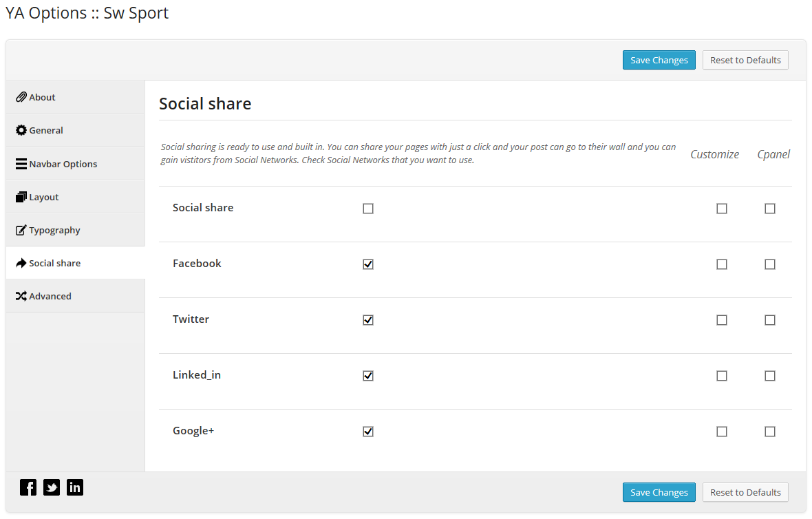
Task: Click the bottom Reset to Defaults button
Action: [746, 492]
